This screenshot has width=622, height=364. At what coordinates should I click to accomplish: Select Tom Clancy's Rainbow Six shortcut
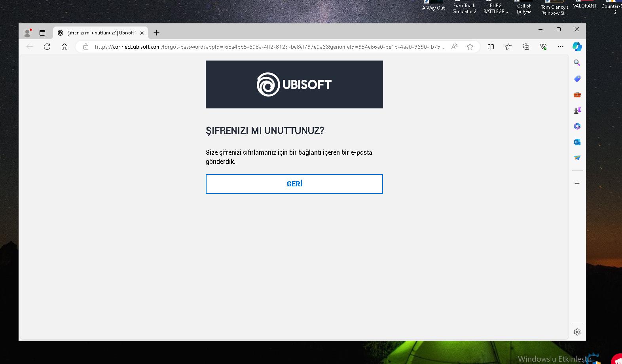(x=554, y=7)
